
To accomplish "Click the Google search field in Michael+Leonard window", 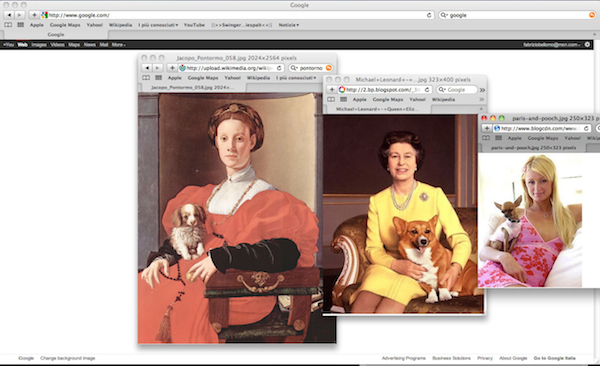I will coord(457,89).
